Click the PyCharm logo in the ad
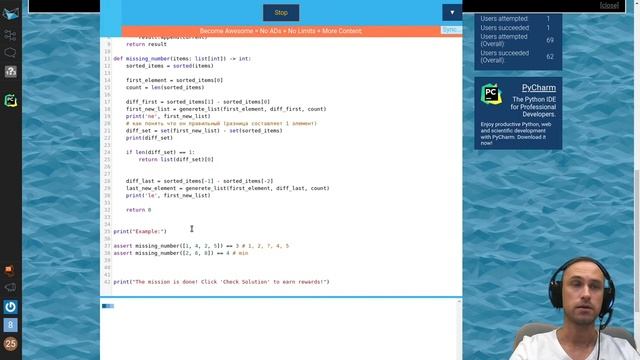Image resolution: width=640 pixels, height=360 pixels. (x=491, y=94)
